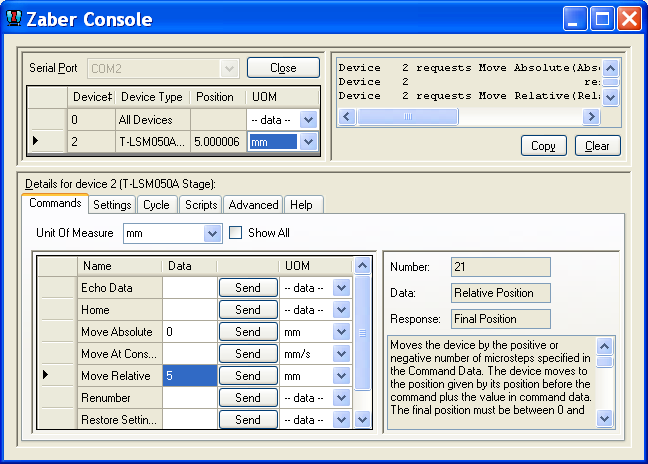Screen dimensions: 648x464
Task: Send the Home command
Action: [248, 309]
